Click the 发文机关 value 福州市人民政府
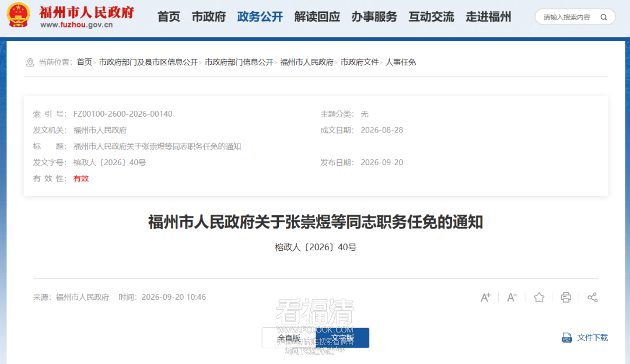Image resolution: width=630 pixels, height=364 pixels. (x=100, y=130)
